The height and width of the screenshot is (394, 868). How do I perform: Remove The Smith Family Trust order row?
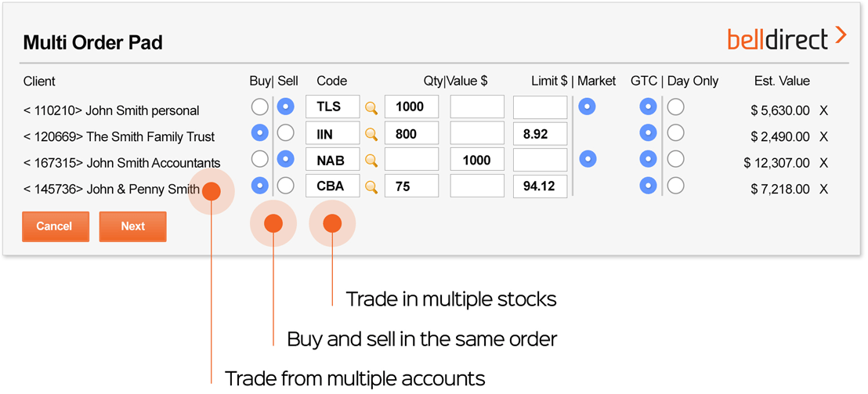pyautogui.click(x=823, y=136)
